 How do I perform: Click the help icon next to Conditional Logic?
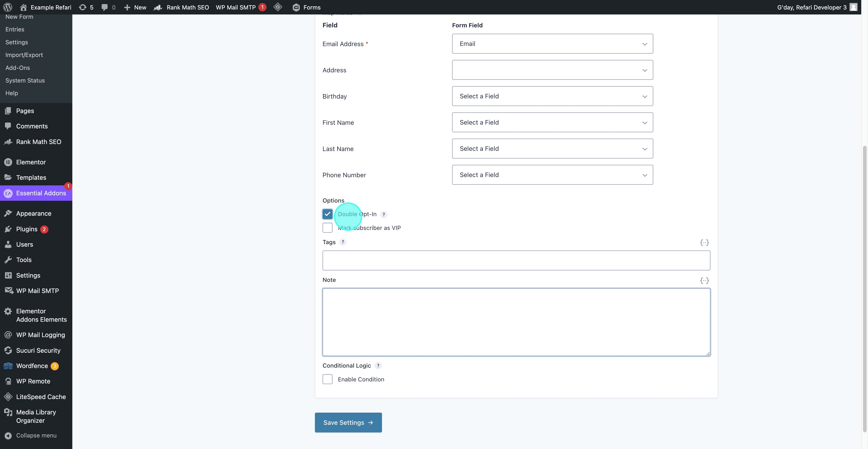coord(378,365)
